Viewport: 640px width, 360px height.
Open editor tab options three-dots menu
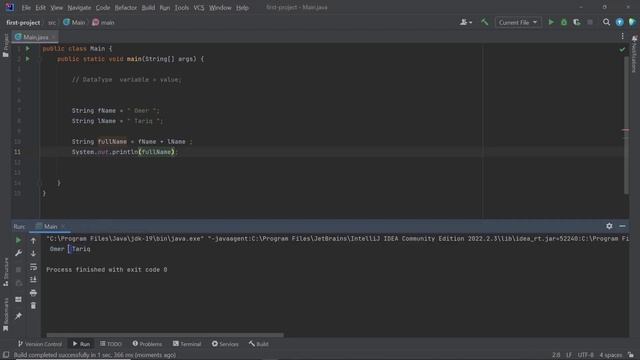622,36
